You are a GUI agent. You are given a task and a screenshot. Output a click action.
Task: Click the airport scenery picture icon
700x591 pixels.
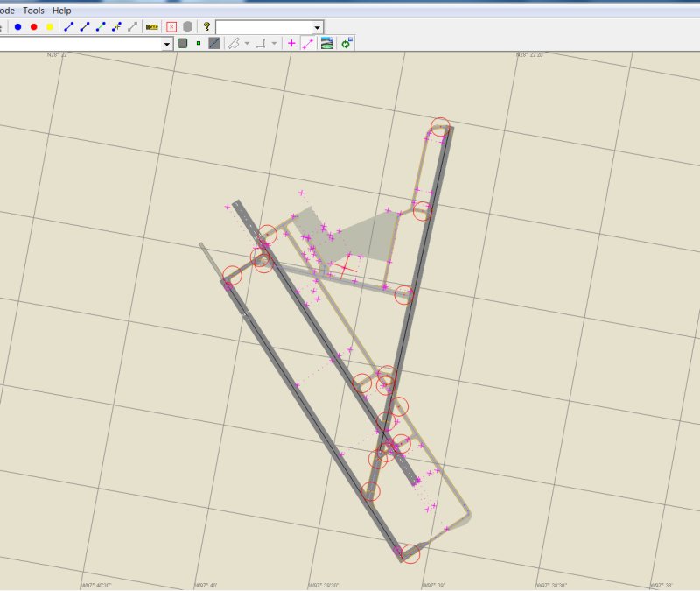[x=326, y=43]
